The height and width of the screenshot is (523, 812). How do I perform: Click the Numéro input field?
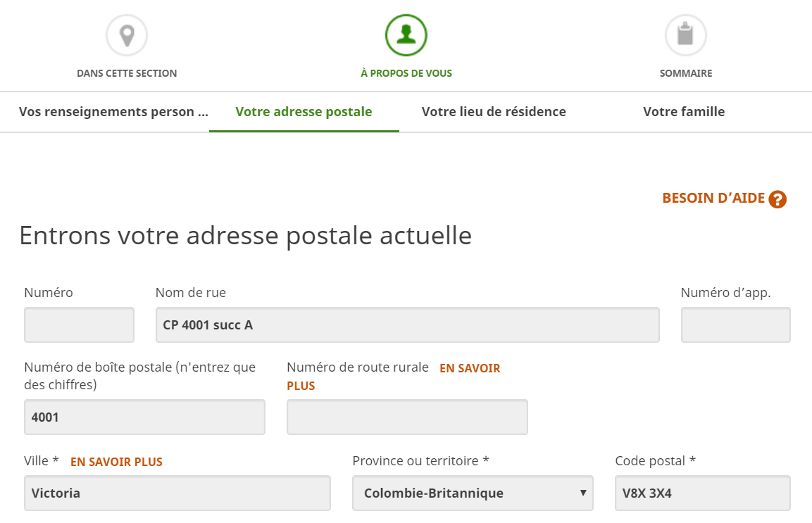point(78,324)
